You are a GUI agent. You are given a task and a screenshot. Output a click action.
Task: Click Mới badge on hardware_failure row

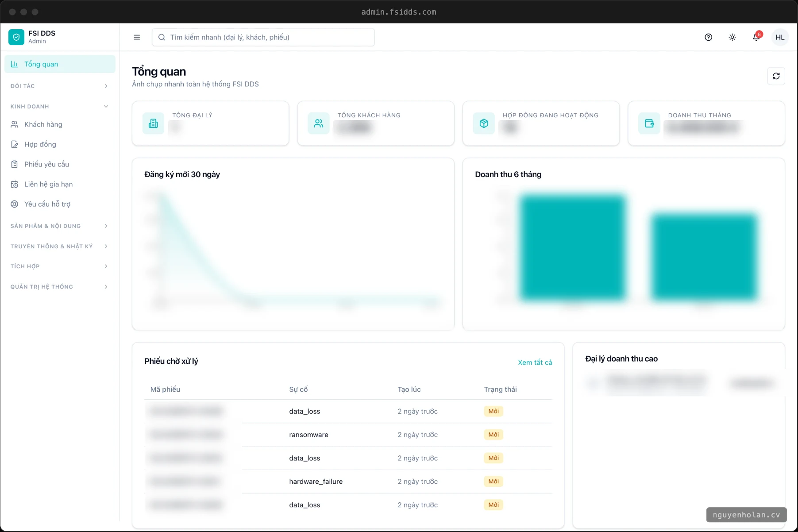pos(493,482)
